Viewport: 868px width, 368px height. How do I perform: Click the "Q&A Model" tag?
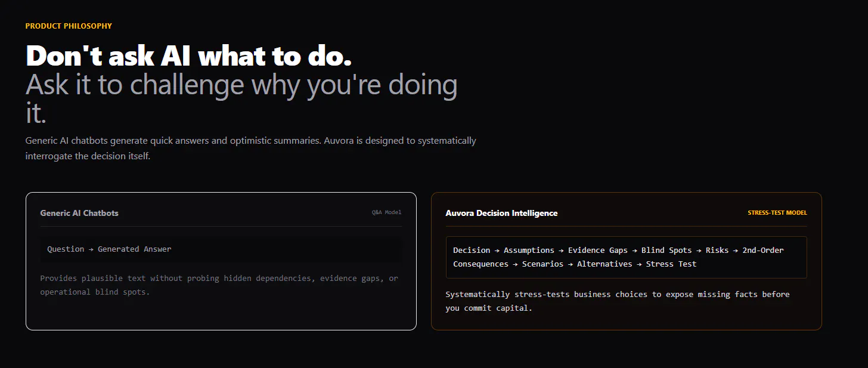387,212
